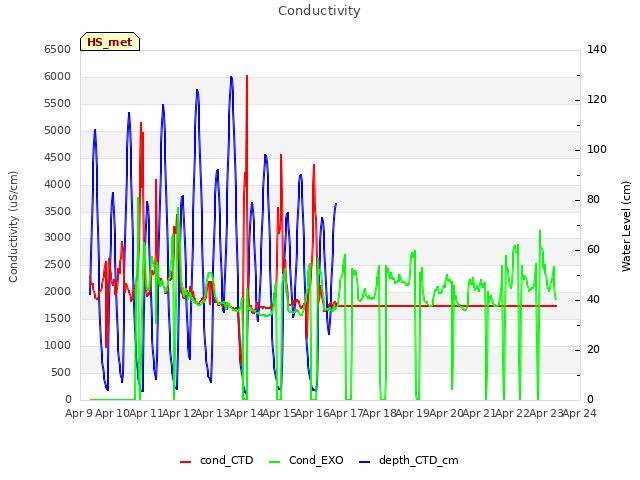Click the 100 right axis tick label

597,149
